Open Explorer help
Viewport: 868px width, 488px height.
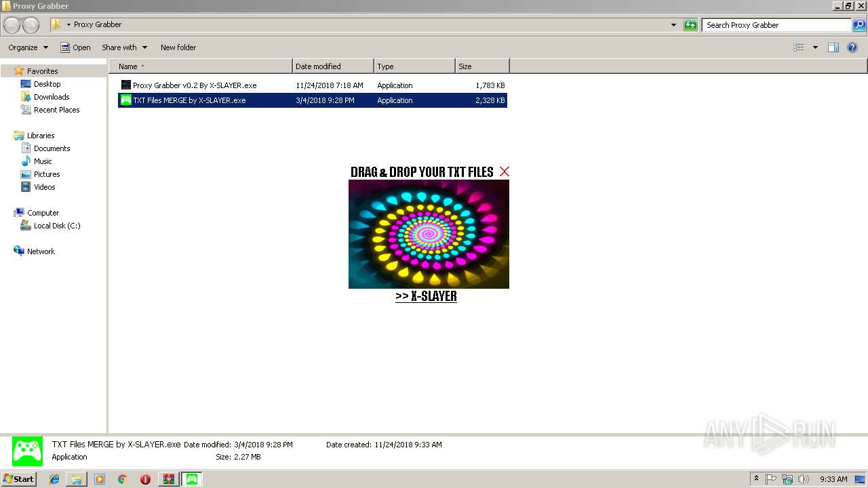click(x=852, y=47)
